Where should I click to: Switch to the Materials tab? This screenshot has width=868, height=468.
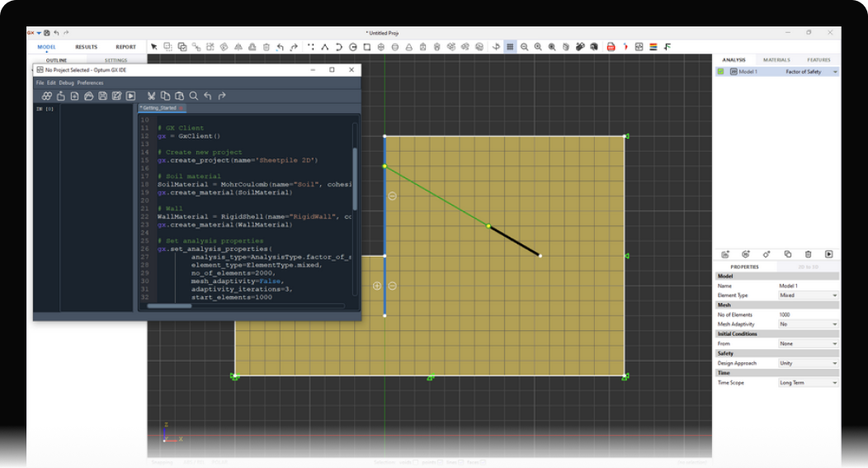776,60
